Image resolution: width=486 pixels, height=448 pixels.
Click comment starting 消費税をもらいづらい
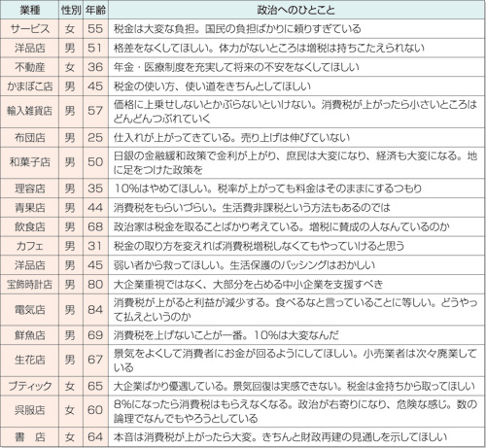pyautogui.click(x=296, y=207)
